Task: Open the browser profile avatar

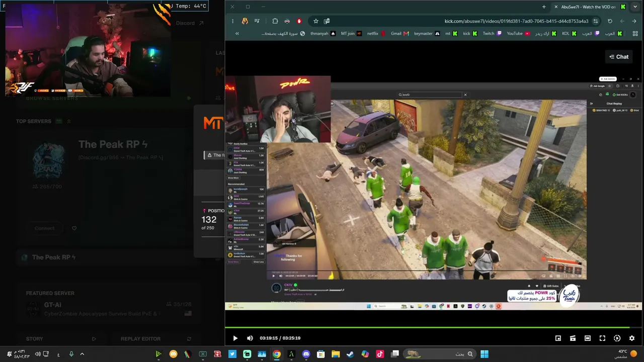Action: 245,21
